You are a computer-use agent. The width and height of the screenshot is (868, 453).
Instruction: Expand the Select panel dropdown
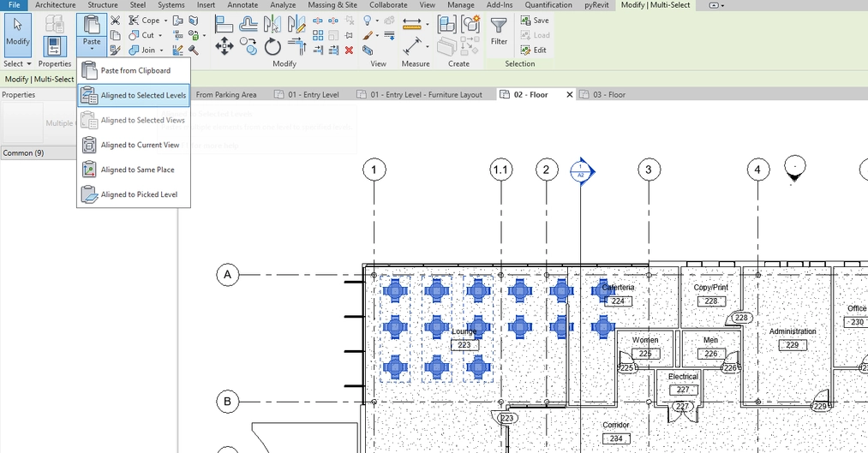17,63
